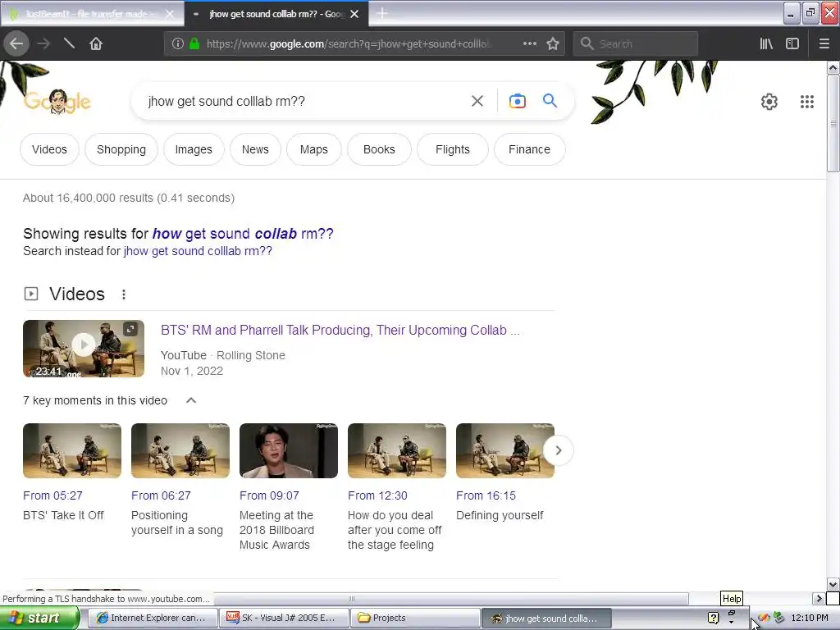Filter results by Videos
The image size is (840, 630).
click(49, 149)
